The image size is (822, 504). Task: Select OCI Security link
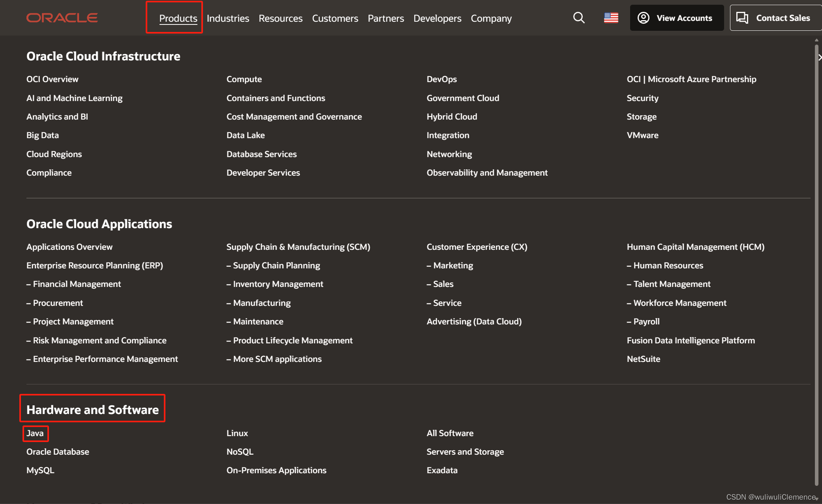tap(642, 98)
